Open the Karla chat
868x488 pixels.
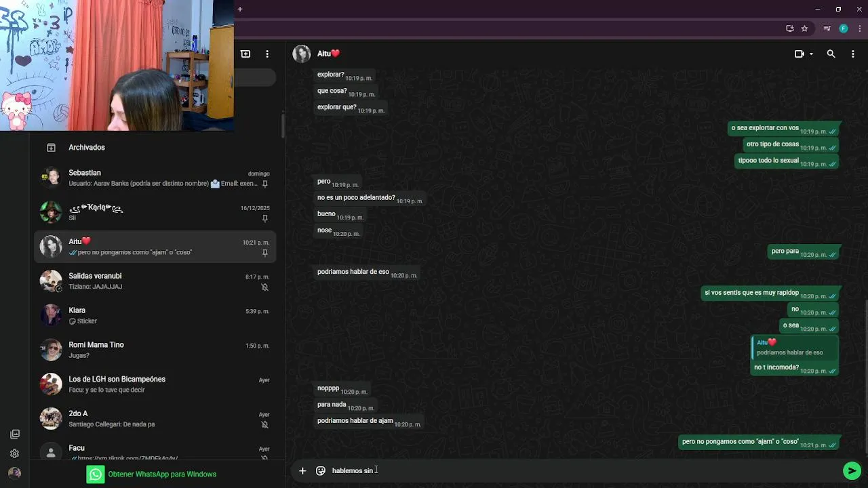coord(155,212)
